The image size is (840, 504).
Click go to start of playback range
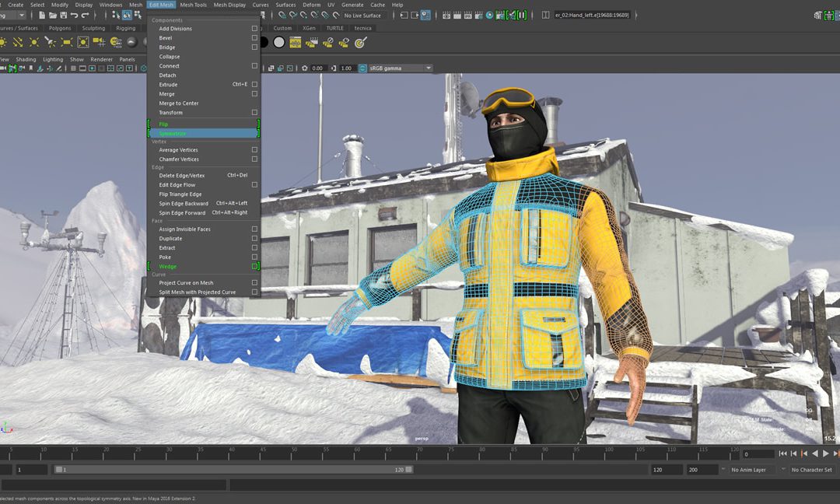click(x=782, y=453)
